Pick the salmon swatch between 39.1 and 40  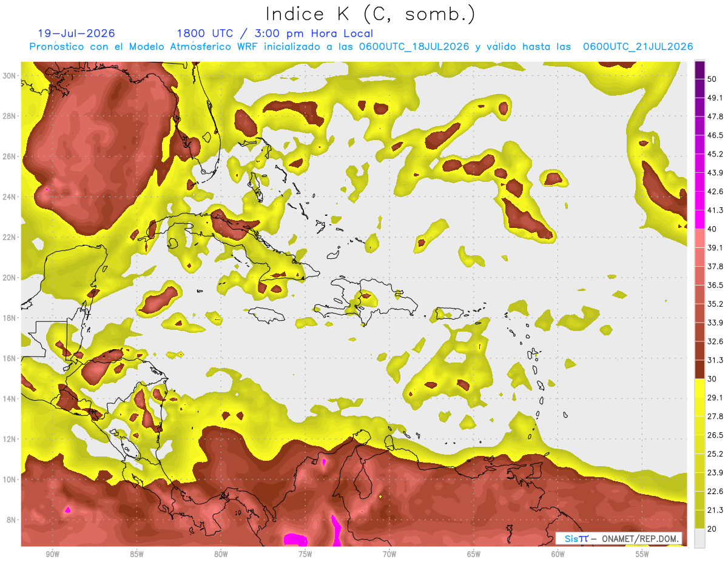699,238
